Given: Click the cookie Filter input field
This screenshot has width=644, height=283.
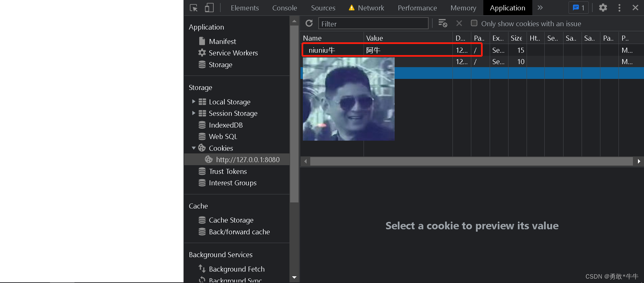Looking at the screenshot, I should [373, 23].
